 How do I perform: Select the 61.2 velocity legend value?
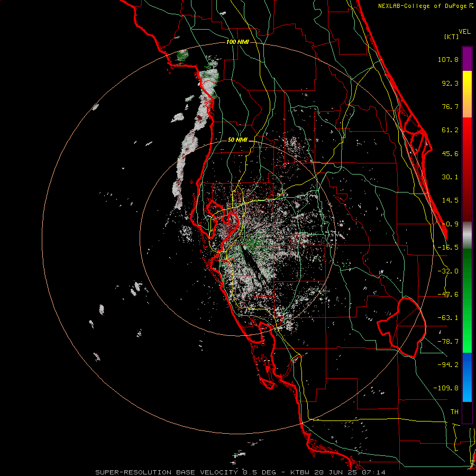(450, 130)
